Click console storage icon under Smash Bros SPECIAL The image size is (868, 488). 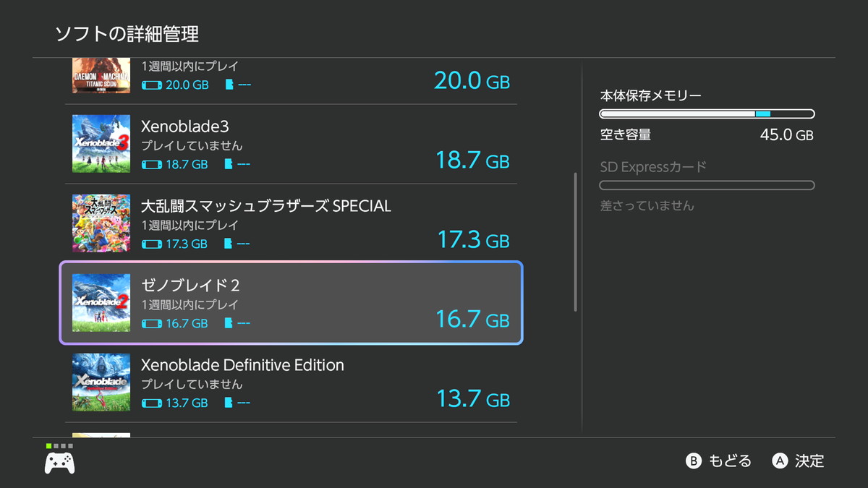[x=151, y=244]
